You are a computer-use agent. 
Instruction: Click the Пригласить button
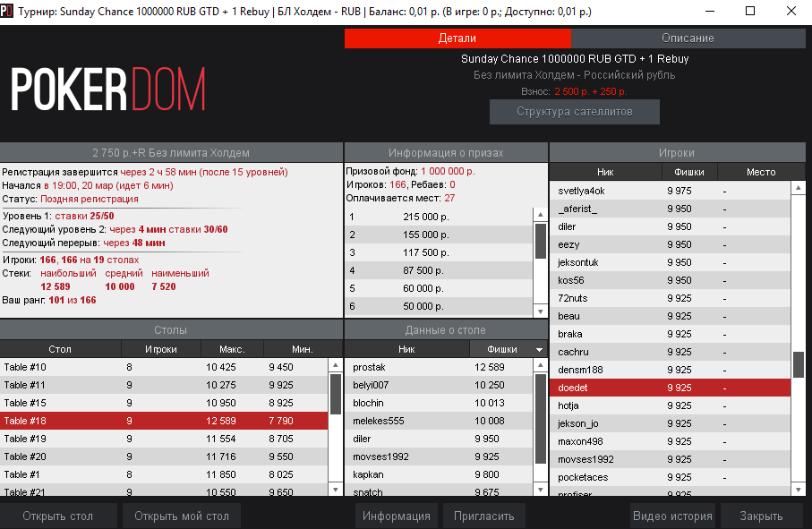click(x=483, y=516)
